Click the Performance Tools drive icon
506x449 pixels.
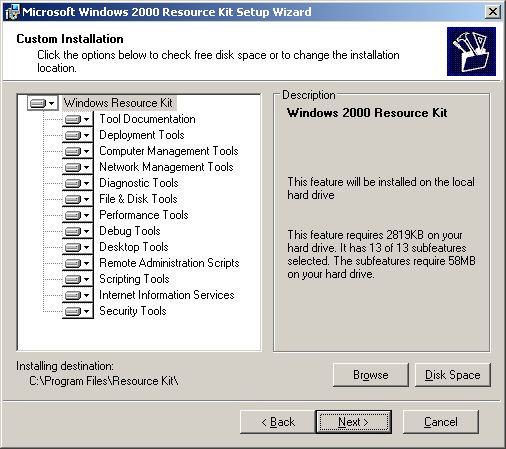(77, 215)
